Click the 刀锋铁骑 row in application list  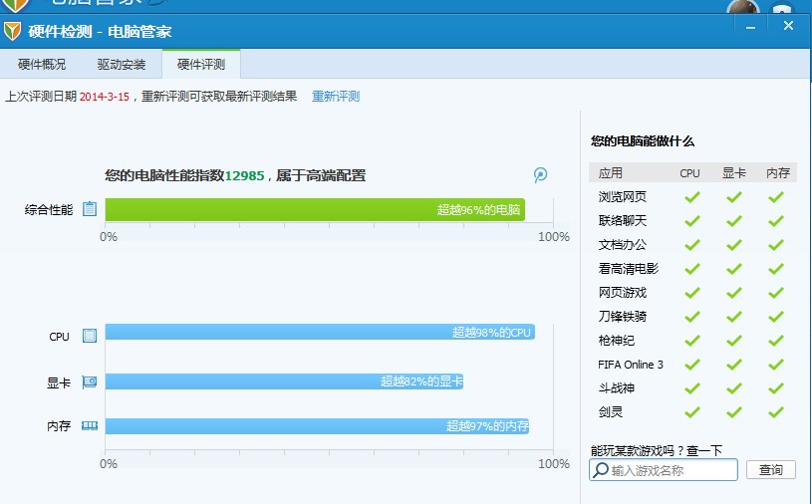[x=623, y=316]
